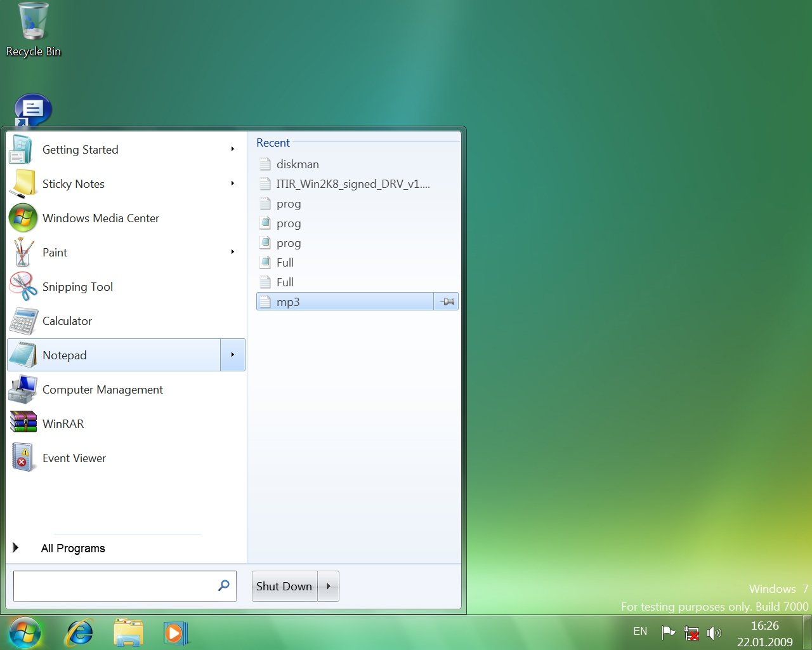
Task: Click the network tray icon with red X
Action: coord(691,633)
